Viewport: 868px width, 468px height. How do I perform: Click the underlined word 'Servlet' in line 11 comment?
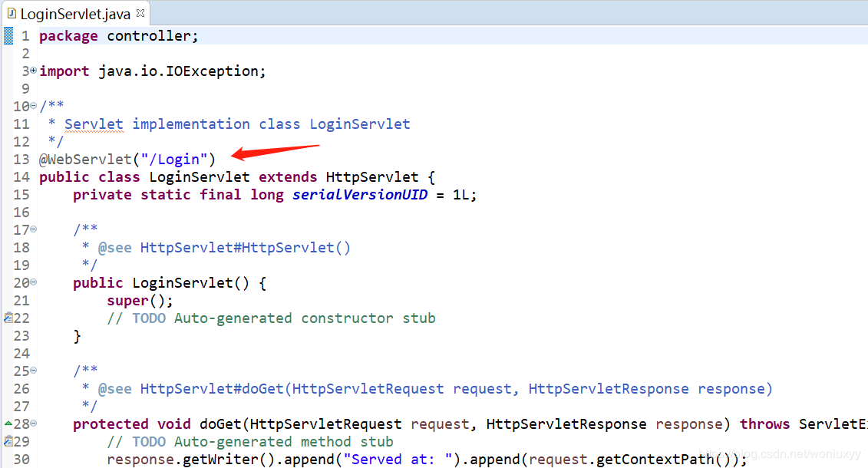(94, 124)
